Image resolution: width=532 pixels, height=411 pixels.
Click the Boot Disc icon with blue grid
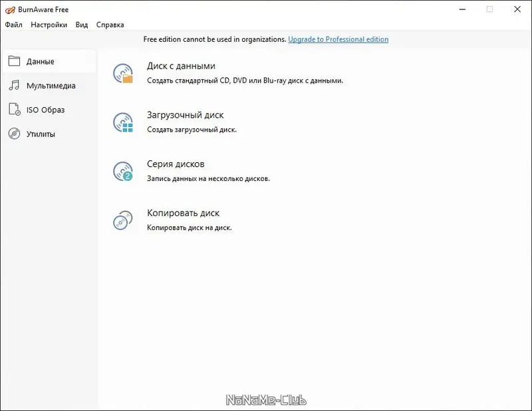pos(123,122)
